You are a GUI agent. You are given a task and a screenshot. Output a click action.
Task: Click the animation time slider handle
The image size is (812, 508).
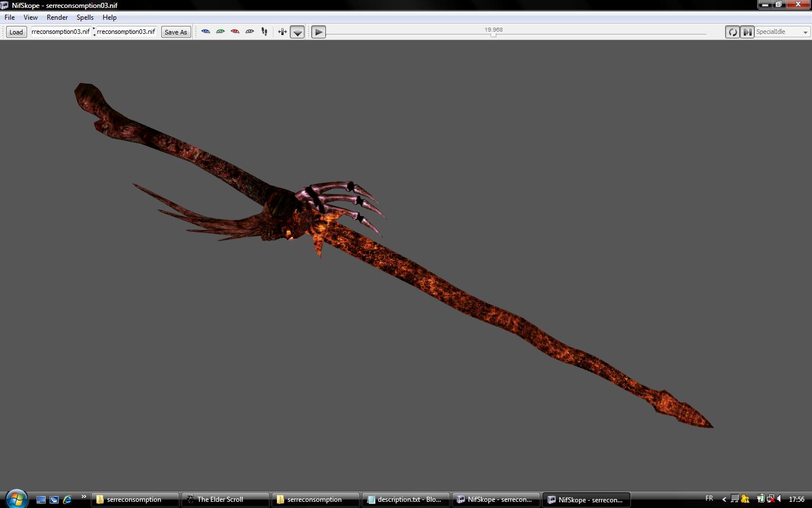click(x=493, y=35)
